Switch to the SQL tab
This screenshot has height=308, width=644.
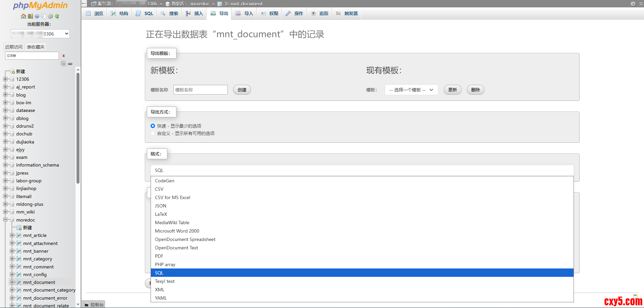(x=145, y=13)
